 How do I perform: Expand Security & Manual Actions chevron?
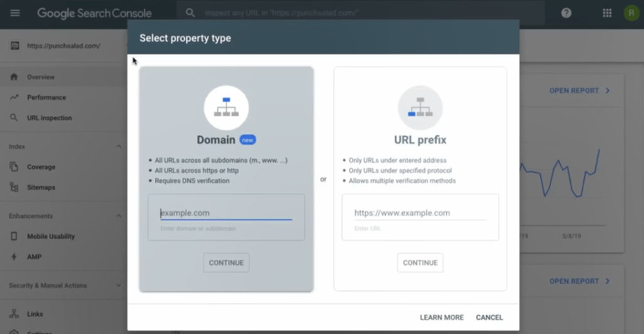118,286
